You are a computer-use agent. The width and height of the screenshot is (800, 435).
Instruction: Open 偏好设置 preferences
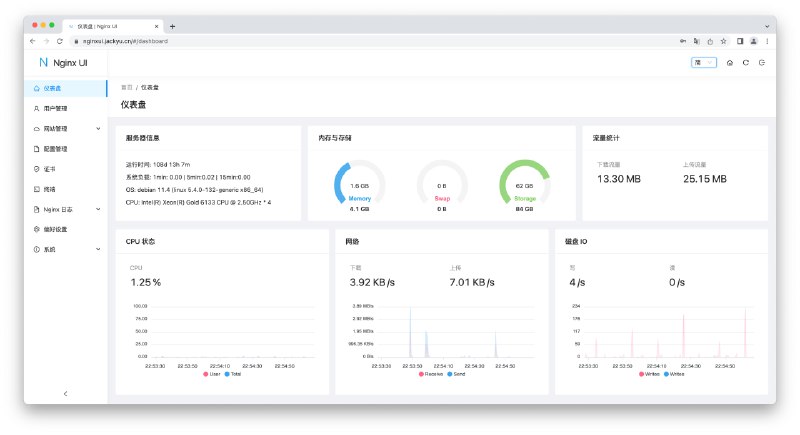pyautogui.click(x=56, y=229)
